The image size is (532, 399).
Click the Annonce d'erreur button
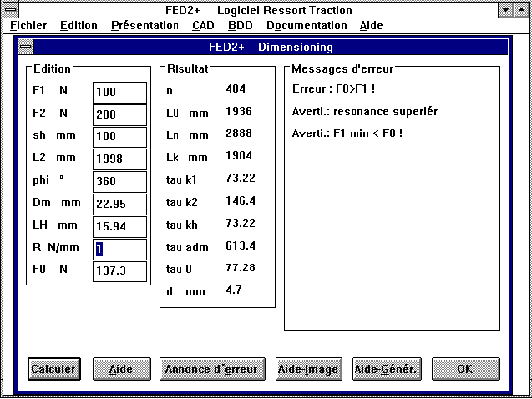click(x=212, y=369)
